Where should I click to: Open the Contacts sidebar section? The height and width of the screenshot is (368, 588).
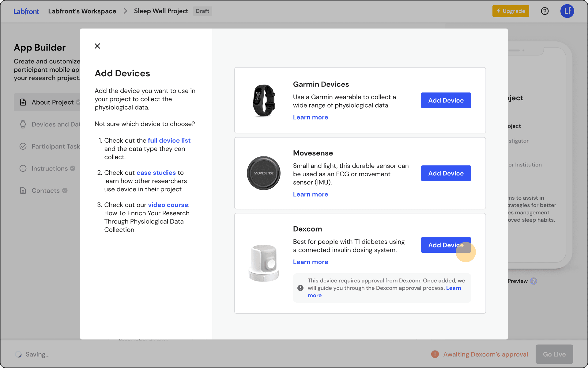[46, 190]
